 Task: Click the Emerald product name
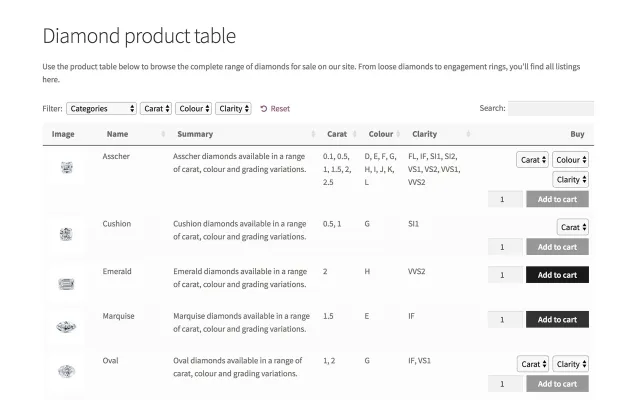pos(117,271)
